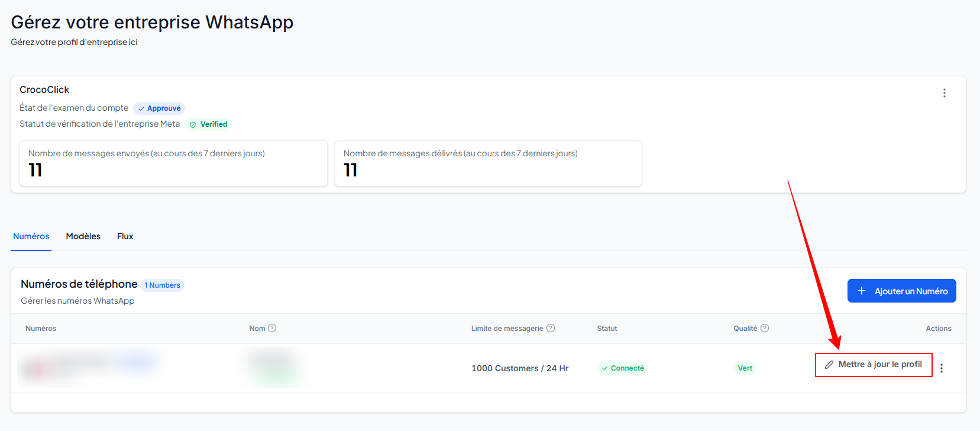Viewport: 980px width, 431px height.
Task: Click the help icon next to Limite de messagerie
Action: click(551, 328)
